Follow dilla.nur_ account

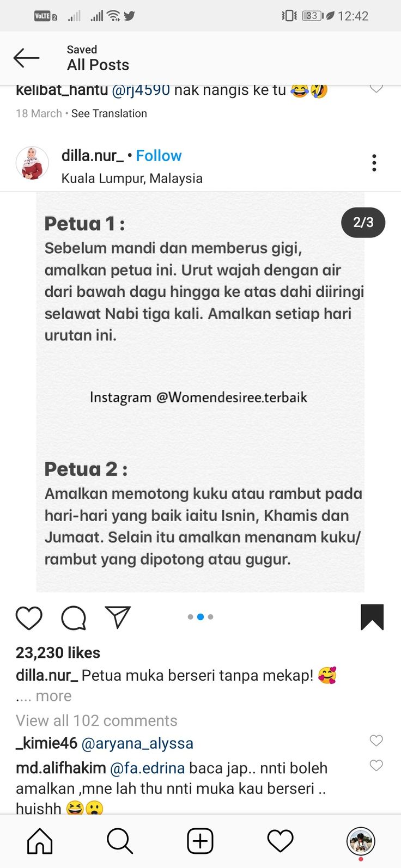(x=159, y=156)
